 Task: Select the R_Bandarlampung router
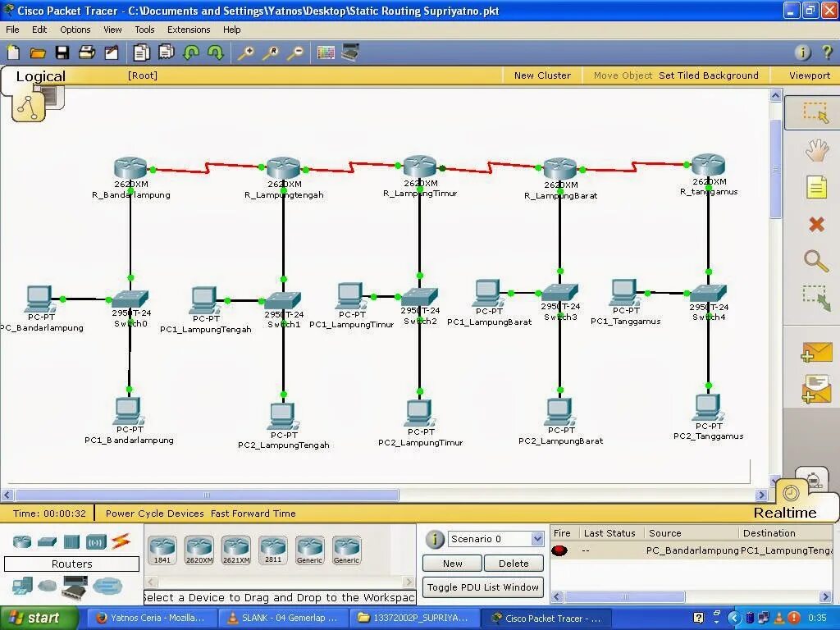click(130, 169)
